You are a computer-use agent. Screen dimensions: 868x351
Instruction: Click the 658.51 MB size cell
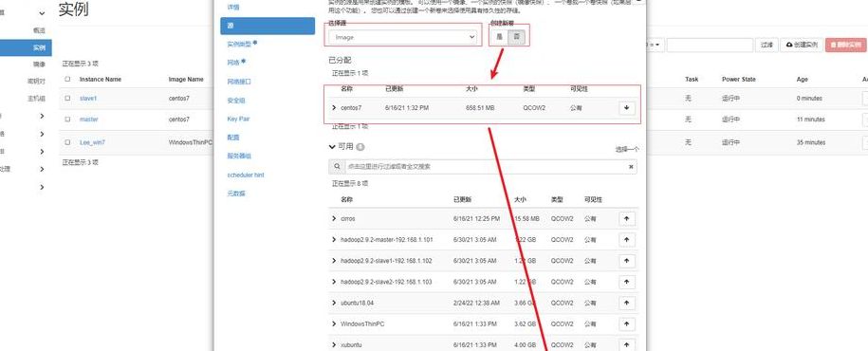[481, 108]
